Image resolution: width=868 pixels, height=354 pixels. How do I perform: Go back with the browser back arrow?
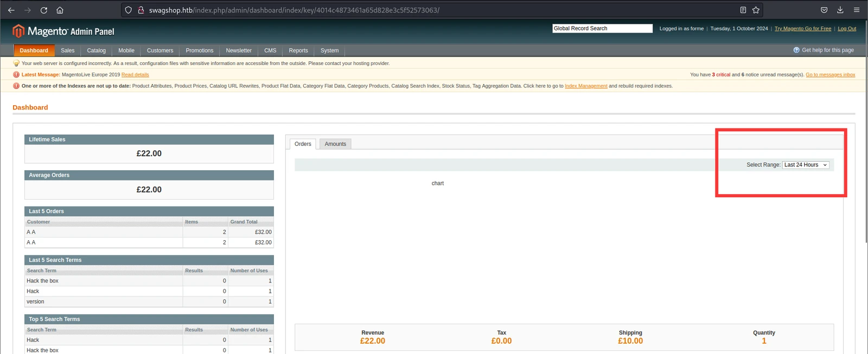pos(11,10)
